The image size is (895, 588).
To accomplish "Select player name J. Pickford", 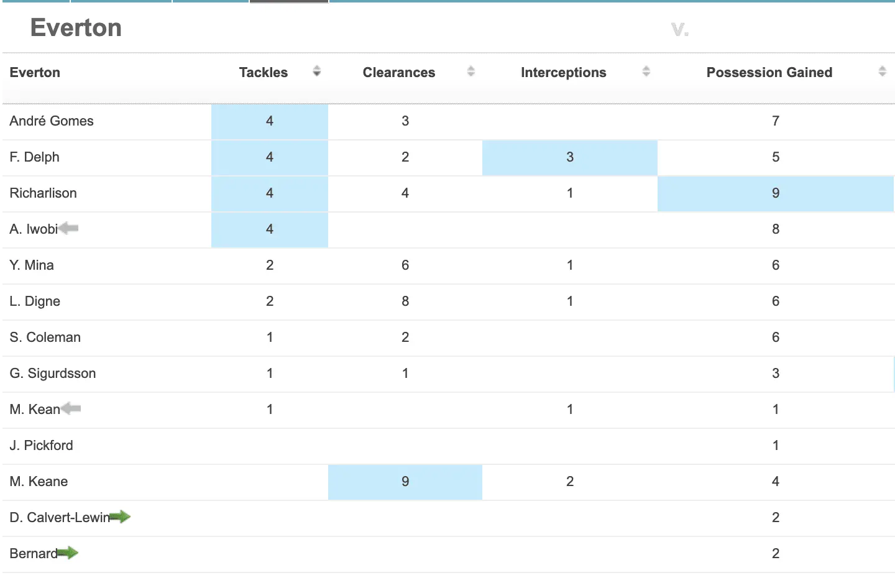I will click(x=42, y=446).
